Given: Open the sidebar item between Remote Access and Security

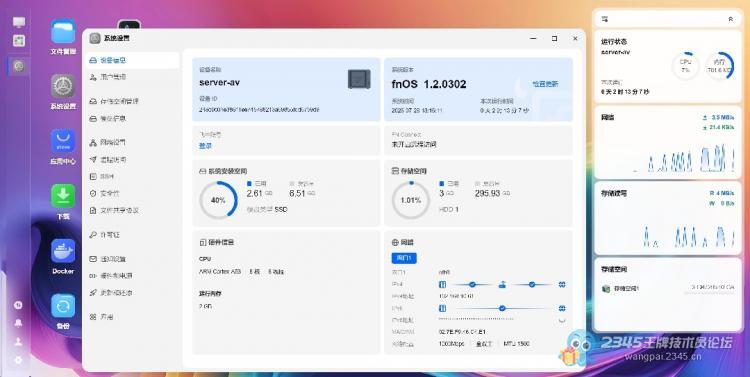Looking at the screenshot, I should [132, 177].
